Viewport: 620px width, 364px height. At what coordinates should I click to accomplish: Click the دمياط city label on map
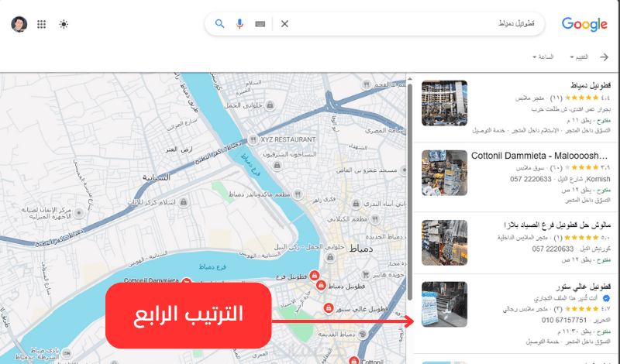[360, 249]
